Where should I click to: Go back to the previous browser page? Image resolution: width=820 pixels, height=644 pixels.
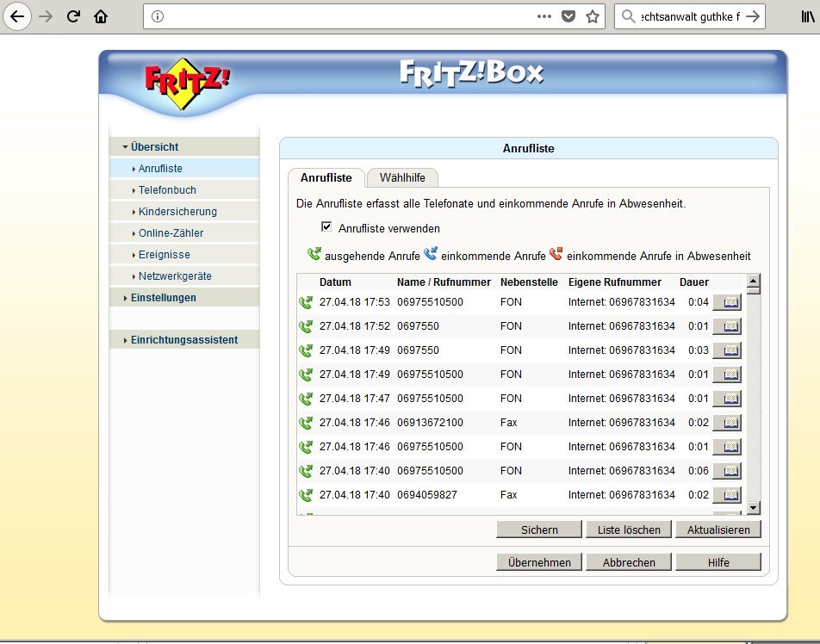click(x=17, y=16)
